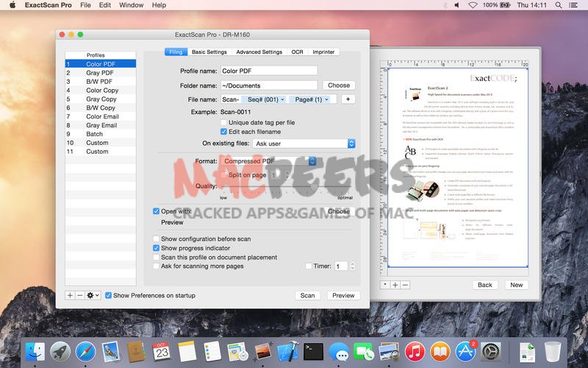This screenshot has width=588, height=368.
Task: Switch to the Advanced Settings tab
Action: [x=259, y=52]
